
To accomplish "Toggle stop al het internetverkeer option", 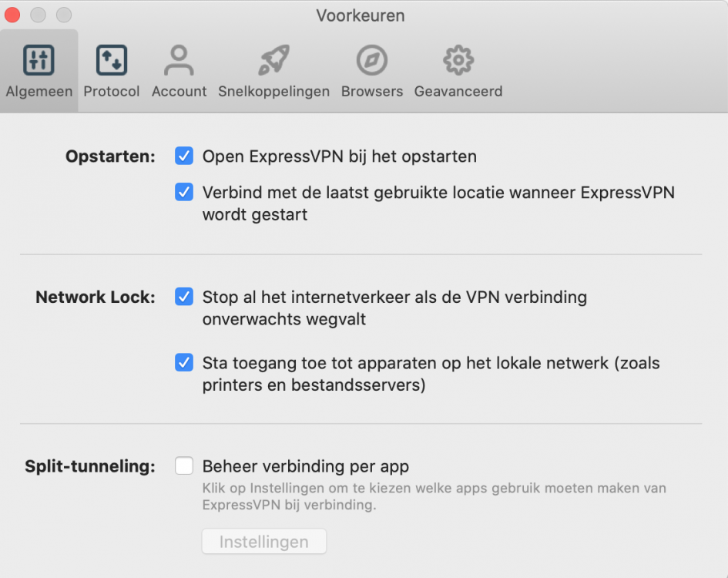I will tap(183, 297).
